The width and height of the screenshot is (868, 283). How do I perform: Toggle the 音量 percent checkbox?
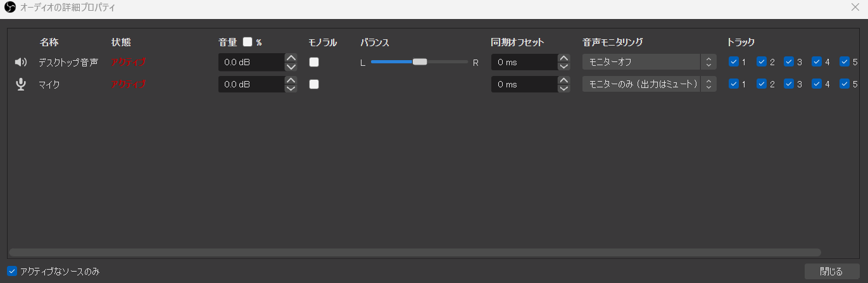tap(248, 42)
